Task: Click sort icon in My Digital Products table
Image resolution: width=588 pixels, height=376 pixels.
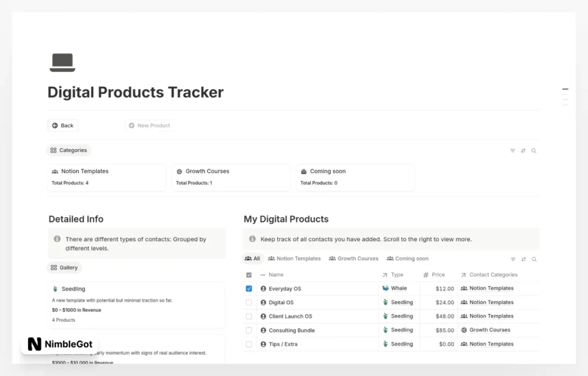Action: [x=524, y=259]
